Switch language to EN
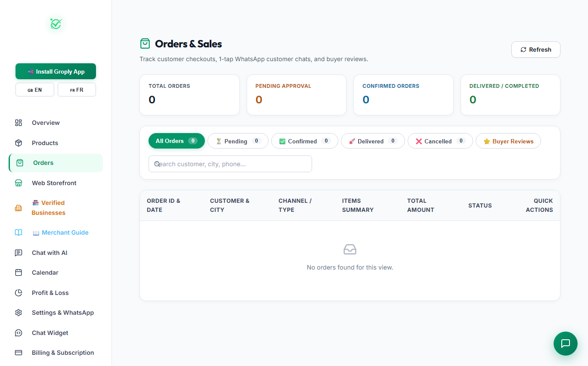This screenshot has height=366, width=588. click(35, 90)
